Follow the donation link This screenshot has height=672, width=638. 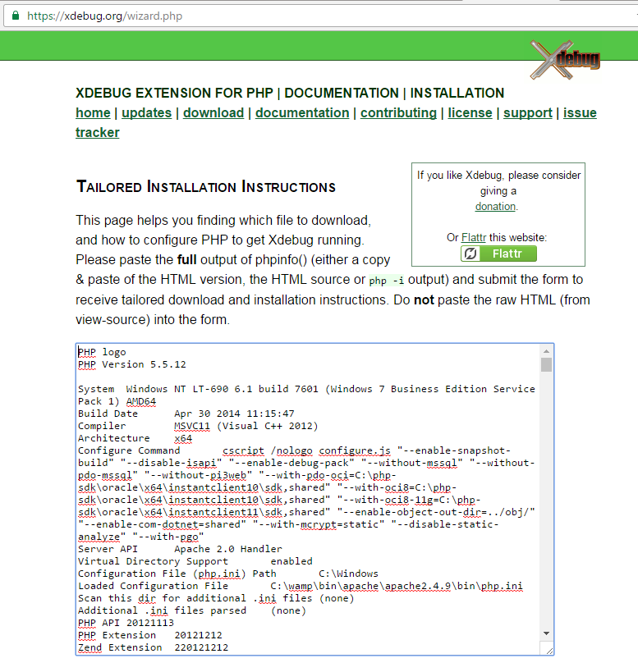495,206
